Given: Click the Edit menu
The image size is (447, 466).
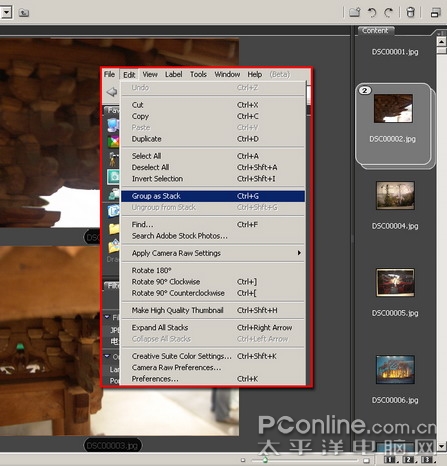Looking at the screenshot, I should (x=129, y=75).
